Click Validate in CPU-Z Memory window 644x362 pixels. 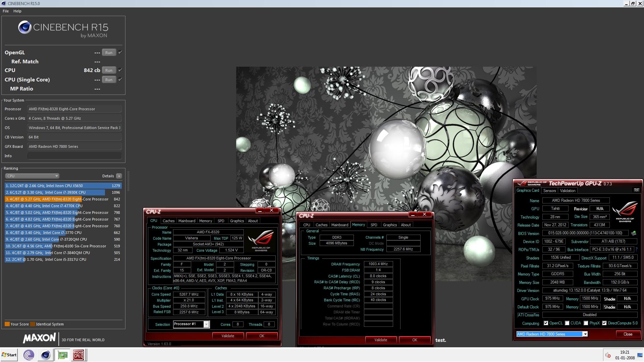pyautogui.click(x=381, y=340)
